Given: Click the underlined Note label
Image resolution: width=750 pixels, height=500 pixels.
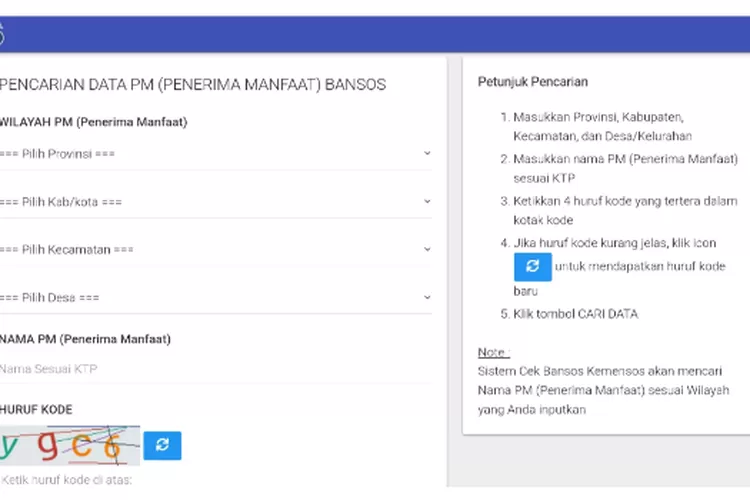Looking at the screenshot, I should [494, 353].
